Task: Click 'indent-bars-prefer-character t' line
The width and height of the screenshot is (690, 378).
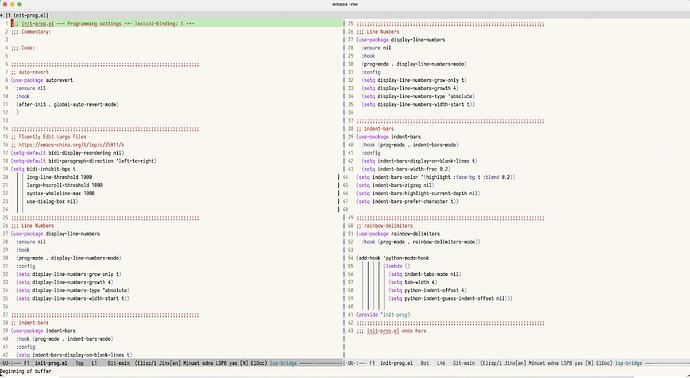Action: click(407, 202)
